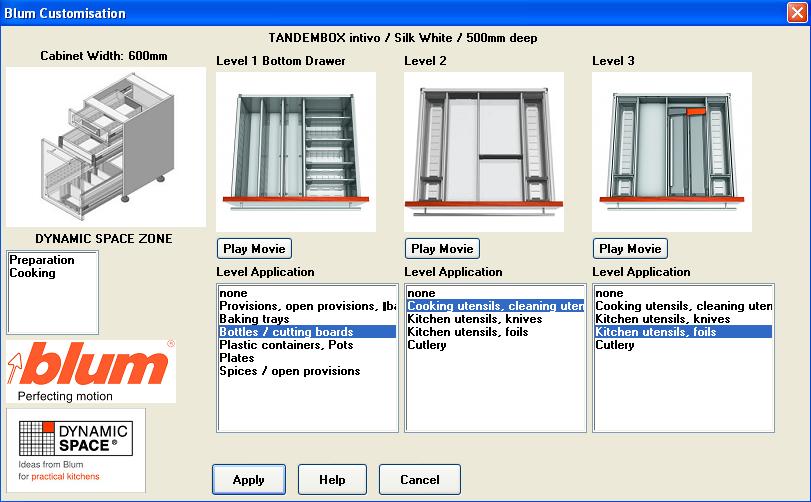The width and height of the screenshot is (811, 502).
Task: Play Movie for Level 1 Bottom Drawer
Action: click(x=254, y=249)
